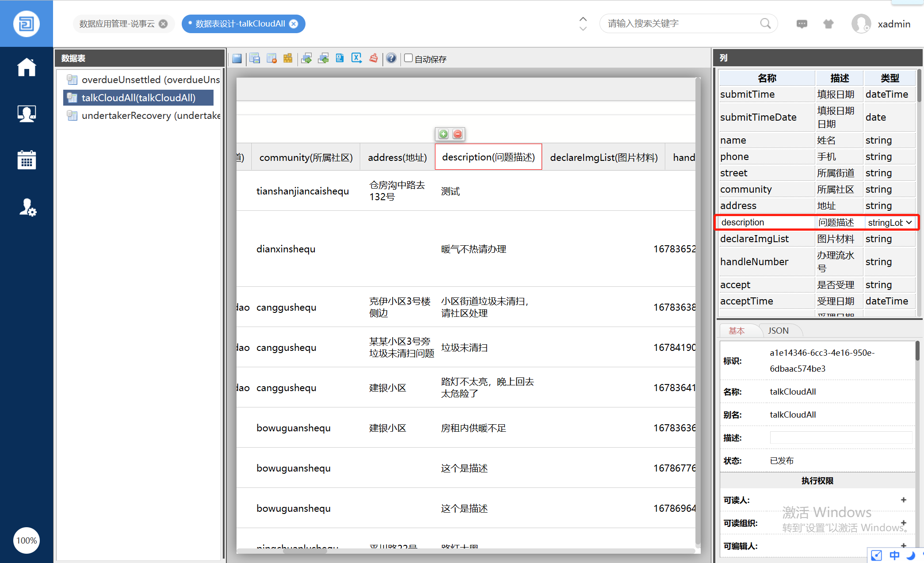Expand 可读组织 with plus button
This screenshot has width=924, height=563.
(903, 523)
